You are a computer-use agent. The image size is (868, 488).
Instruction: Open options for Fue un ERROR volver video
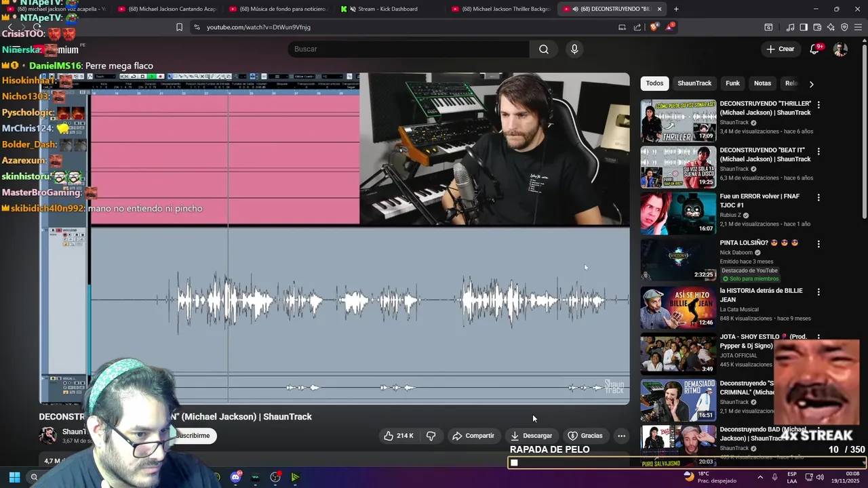pyautogui.click(x=818, y=197)
